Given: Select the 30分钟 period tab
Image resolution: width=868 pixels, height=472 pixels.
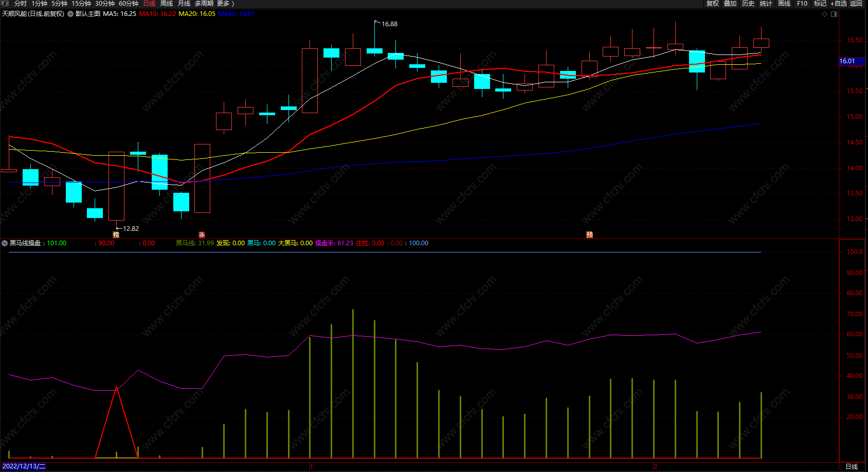Looking at the screenshot, I should pyautogui.click(x=105, y=4).
